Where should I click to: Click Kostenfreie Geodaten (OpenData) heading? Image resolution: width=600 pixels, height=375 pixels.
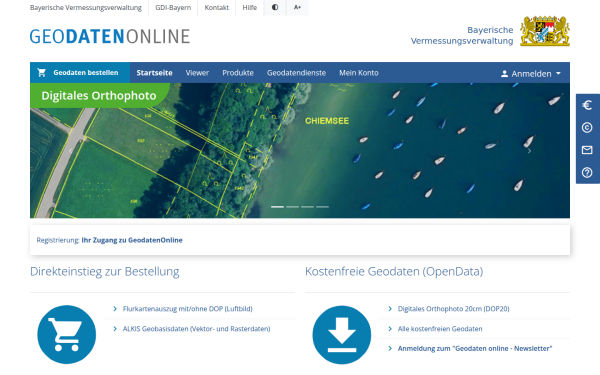tap(394, 271)
